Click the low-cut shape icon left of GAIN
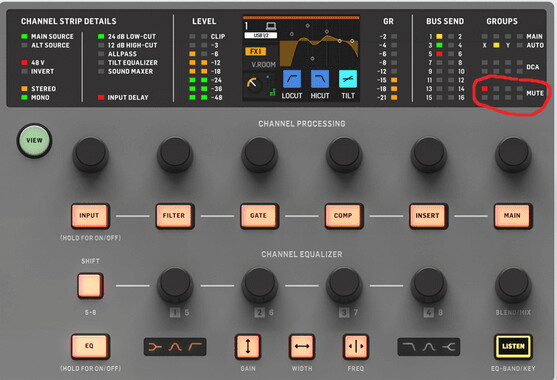This screenshot has height=380, width=557. (195, 347)
